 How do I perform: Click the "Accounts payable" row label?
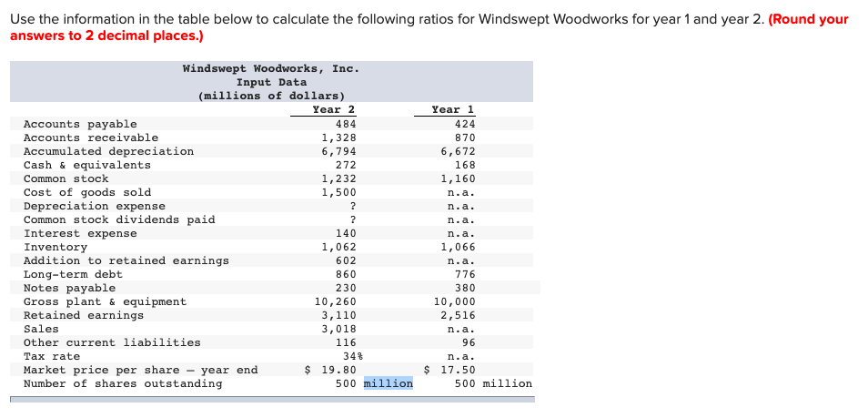[80, 124]
